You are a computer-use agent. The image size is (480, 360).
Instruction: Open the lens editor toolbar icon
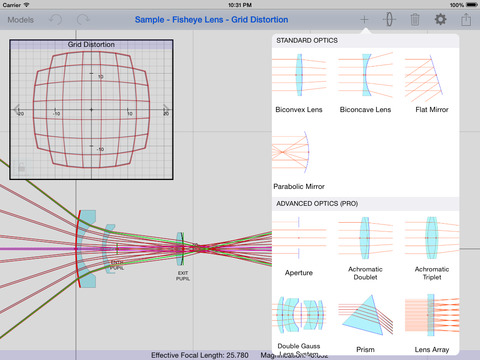pyautogui.click(x=389, y=19)
